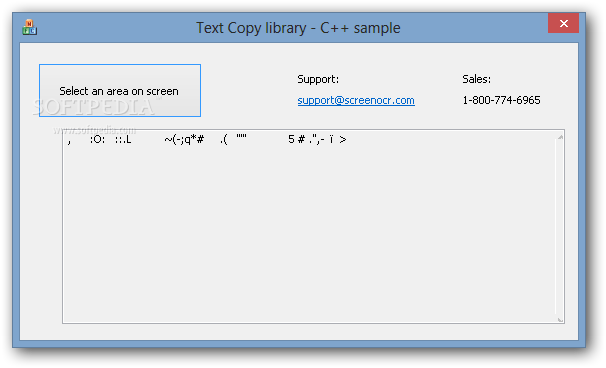Click the text box scrollbar down arrow
This screenshot has height=368, width=606.
pos(560,319)
